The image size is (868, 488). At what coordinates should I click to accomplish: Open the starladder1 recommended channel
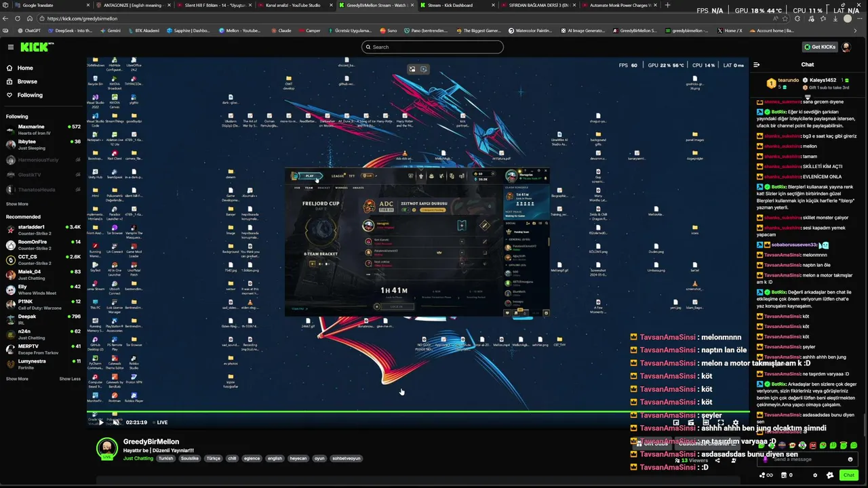(43, 230)
